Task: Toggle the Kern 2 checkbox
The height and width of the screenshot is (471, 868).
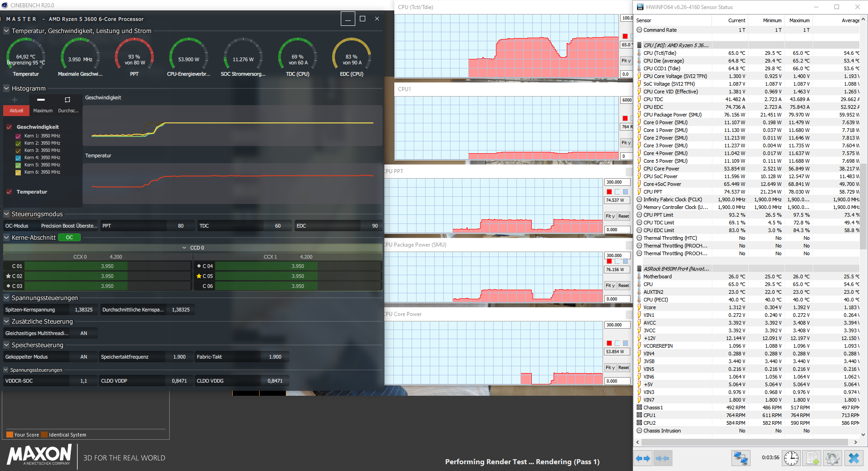Action: tap(18, 143)
